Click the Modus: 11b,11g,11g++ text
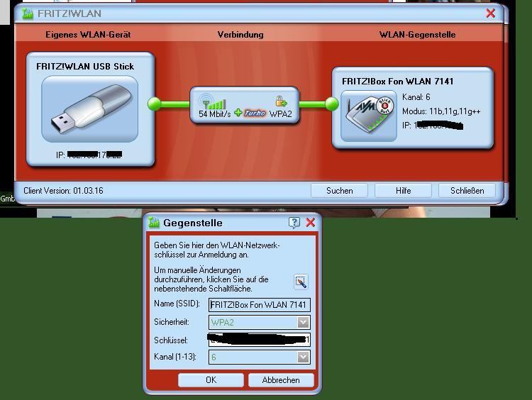Image resolution: width=532 pixels, height=400 pixels. 441,111
